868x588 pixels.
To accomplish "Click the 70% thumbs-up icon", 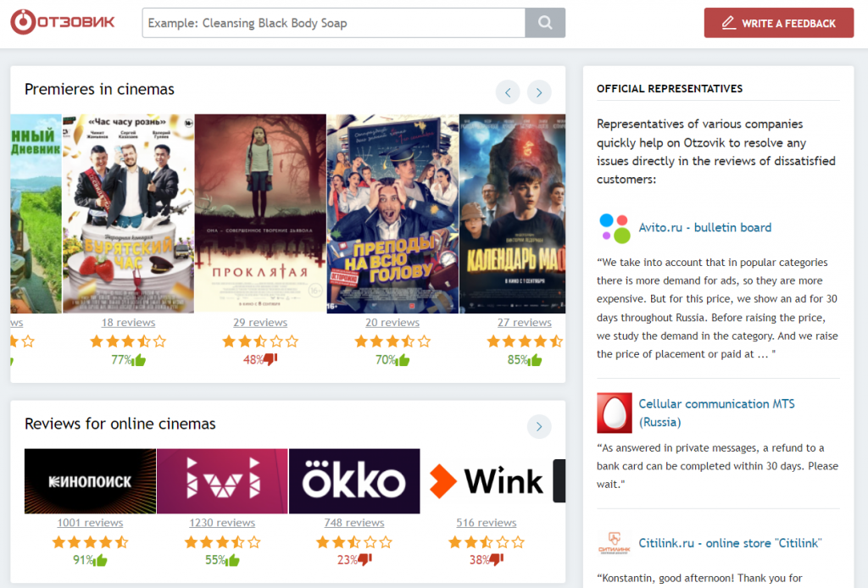I will point(403,360).
